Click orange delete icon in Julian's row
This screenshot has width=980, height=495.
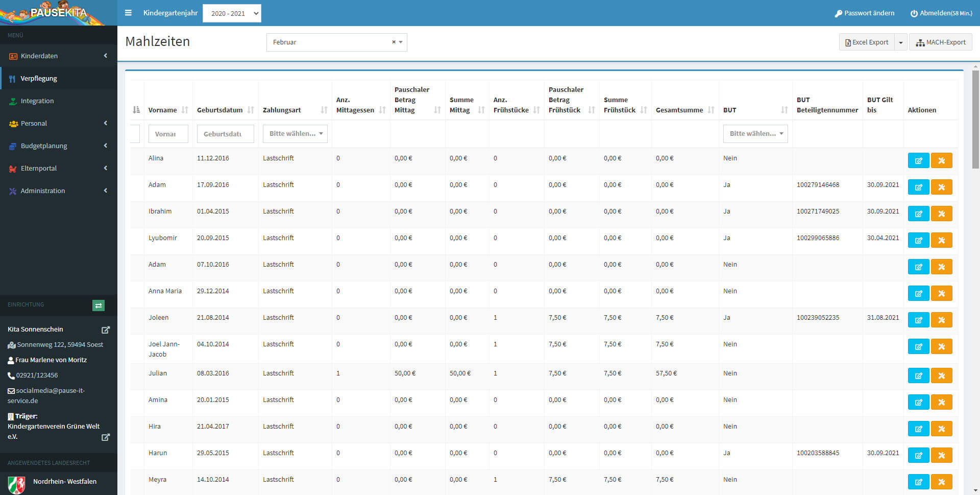coord(941,376)
